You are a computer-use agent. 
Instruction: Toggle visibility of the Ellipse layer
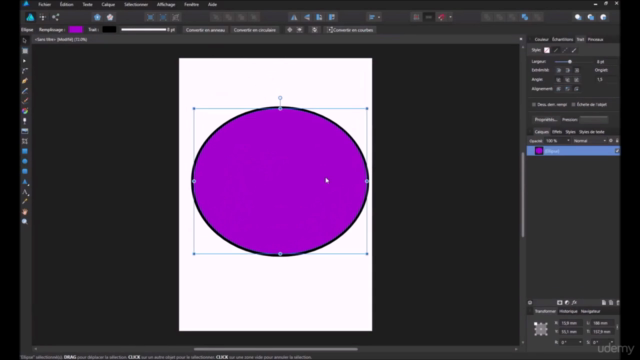617,151
